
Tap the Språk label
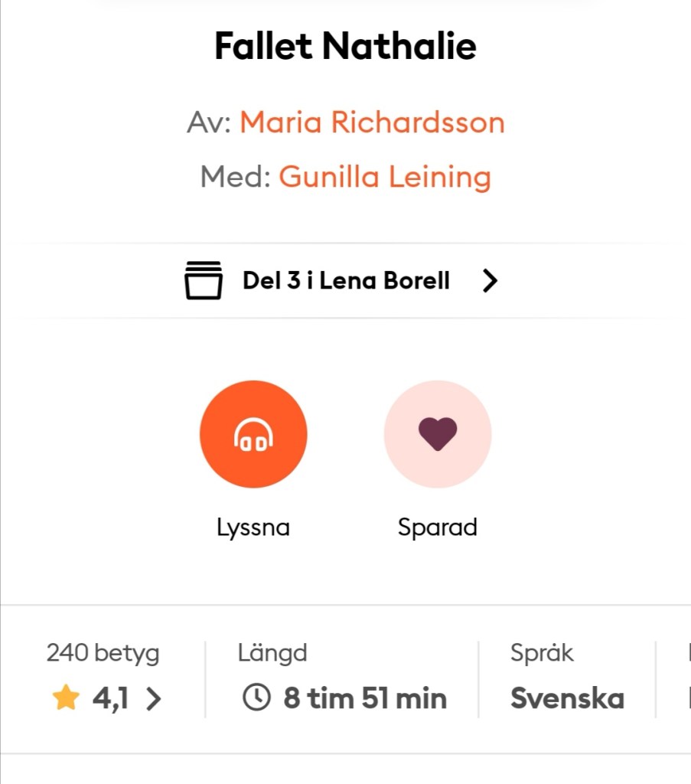[542, 653]
